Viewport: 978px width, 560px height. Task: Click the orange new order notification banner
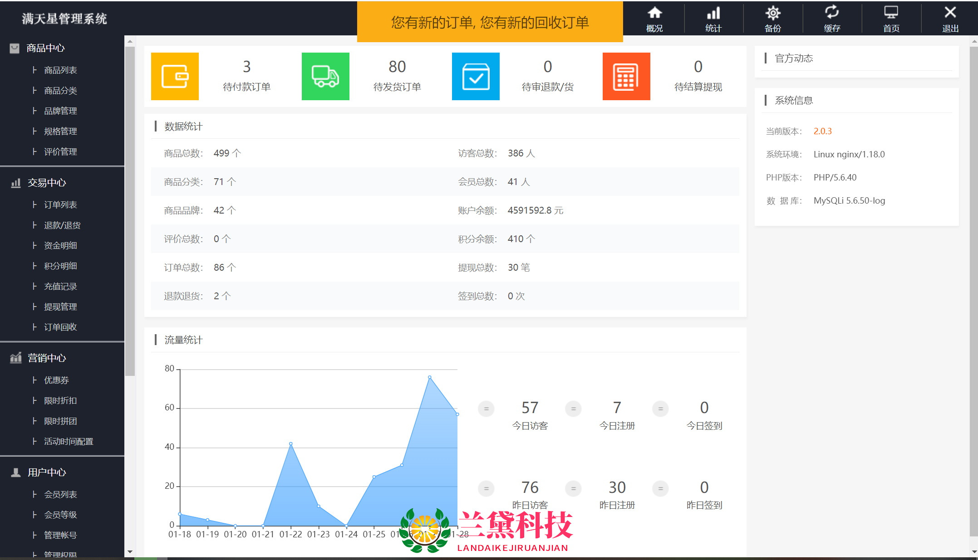(x=490, y=22)
